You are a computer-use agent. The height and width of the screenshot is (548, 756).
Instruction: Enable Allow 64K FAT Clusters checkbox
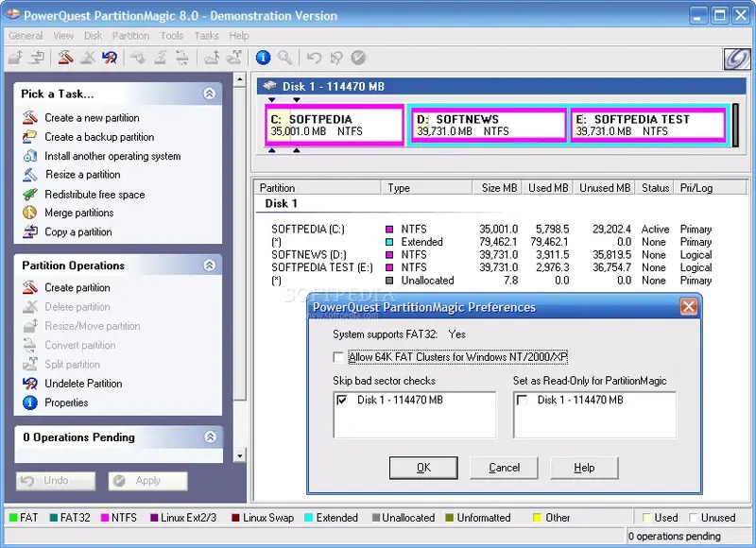click(x=338, y=357)
